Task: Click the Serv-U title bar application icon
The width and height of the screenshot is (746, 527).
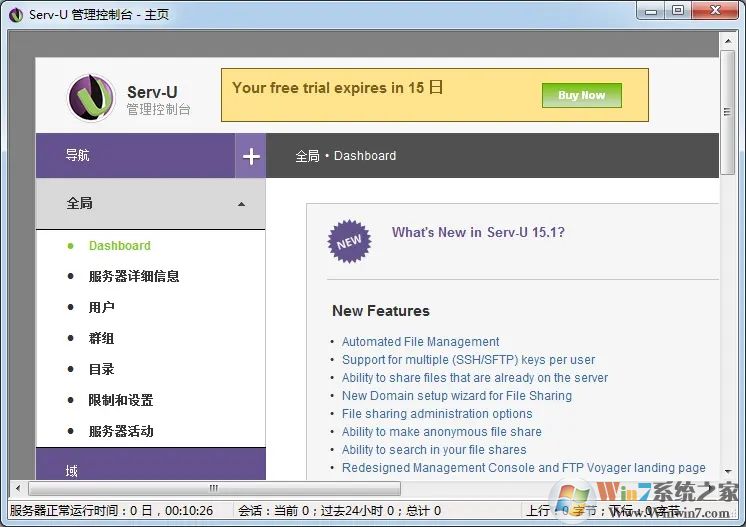Action: tap(16, 14)
